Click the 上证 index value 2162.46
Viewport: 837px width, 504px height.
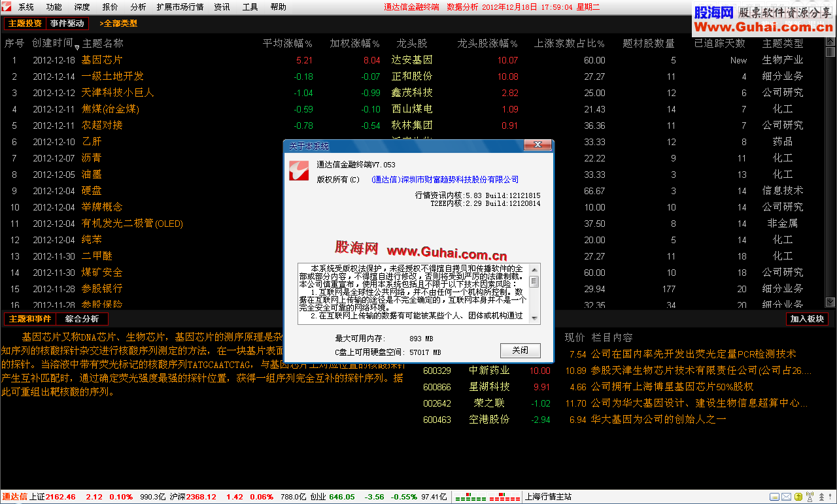pyautogui.click(x=61, y=497)
